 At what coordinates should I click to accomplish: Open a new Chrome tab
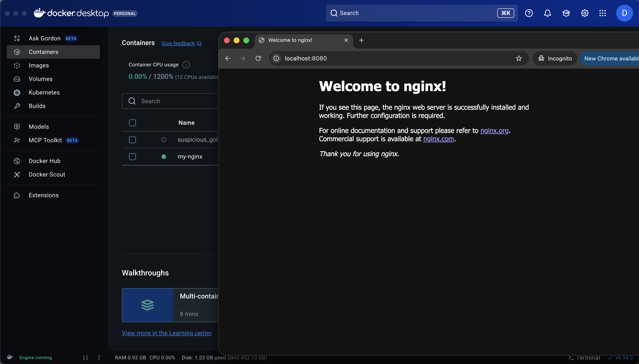point(361,40)
